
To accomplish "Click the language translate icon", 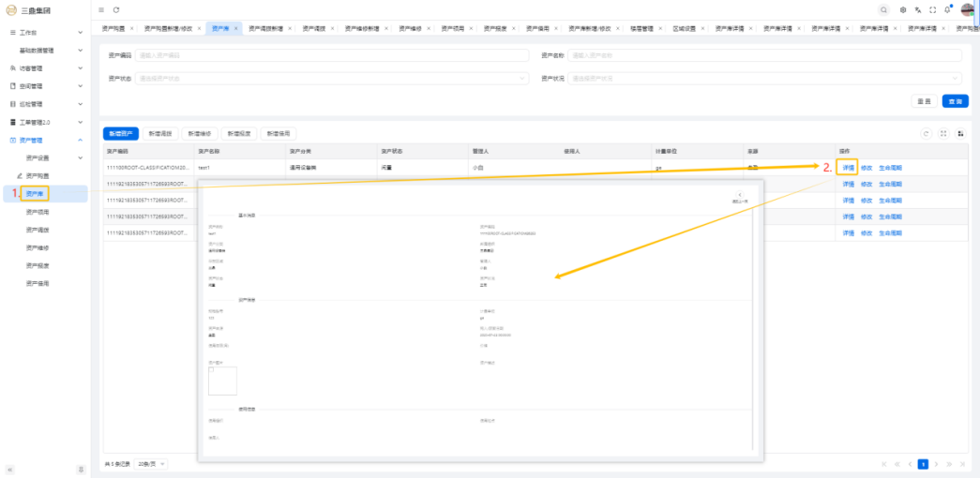I will point(918,9).
